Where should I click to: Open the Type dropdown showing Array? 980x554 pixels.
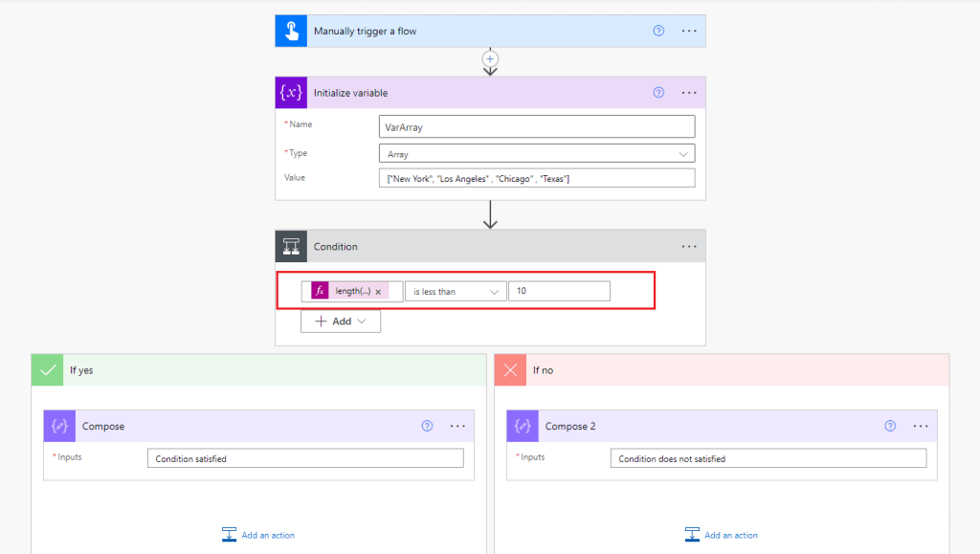537,154
